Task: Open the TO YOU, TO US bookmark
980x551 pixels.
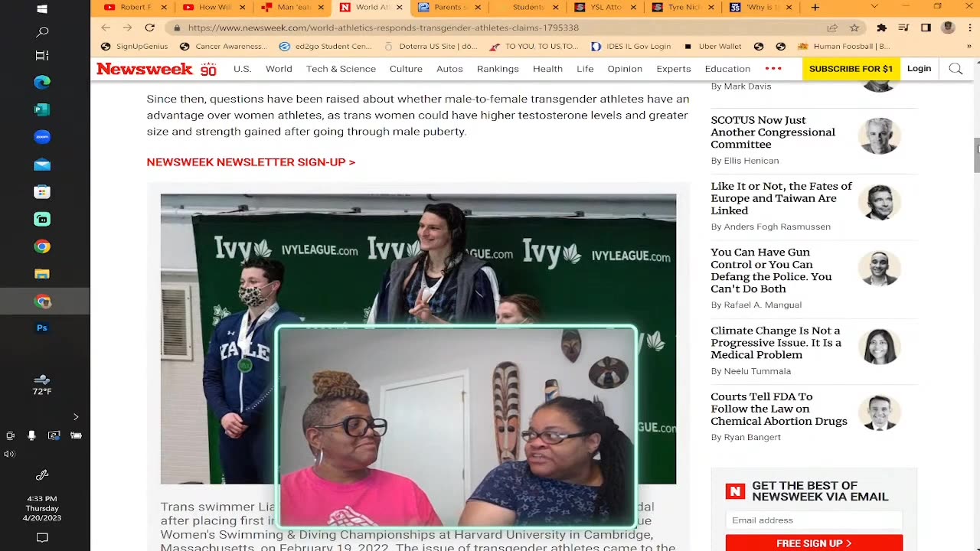Action: (x=534, y=47)
